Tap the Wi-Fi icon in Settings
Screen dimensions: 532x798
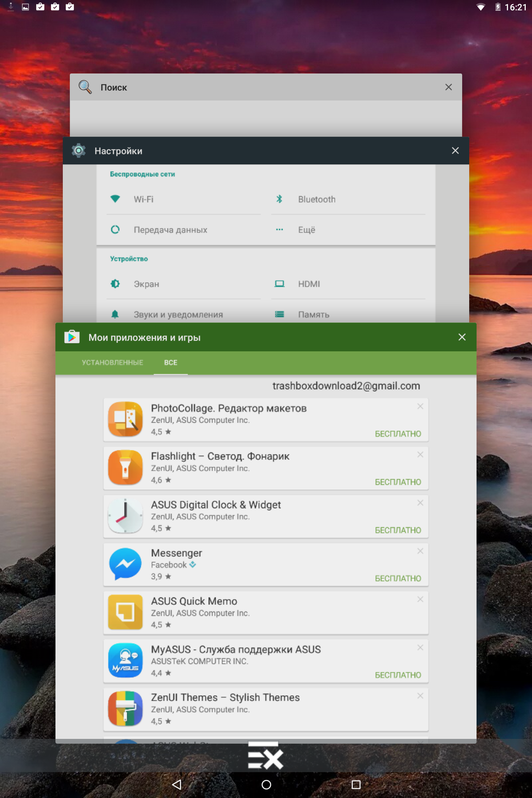[x=115, y=199]
